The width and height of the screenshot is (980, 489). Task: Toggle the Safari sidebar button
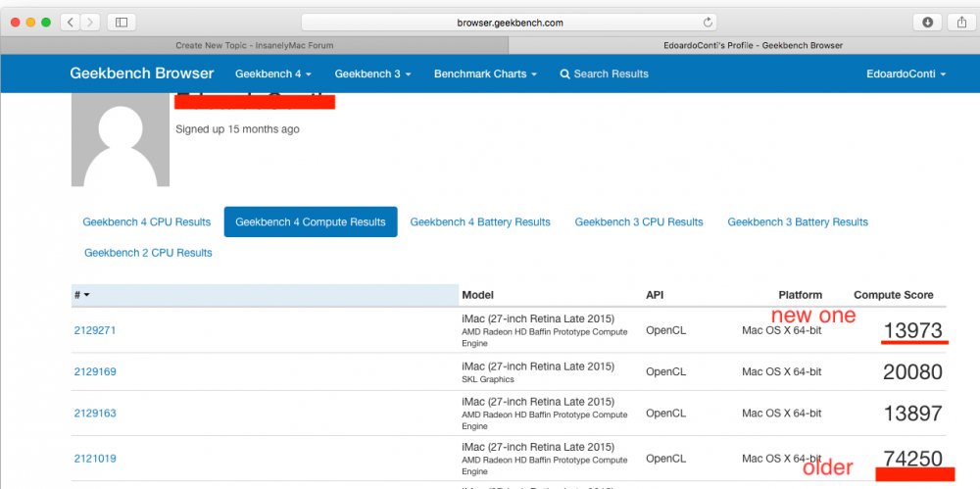(122, 23)
